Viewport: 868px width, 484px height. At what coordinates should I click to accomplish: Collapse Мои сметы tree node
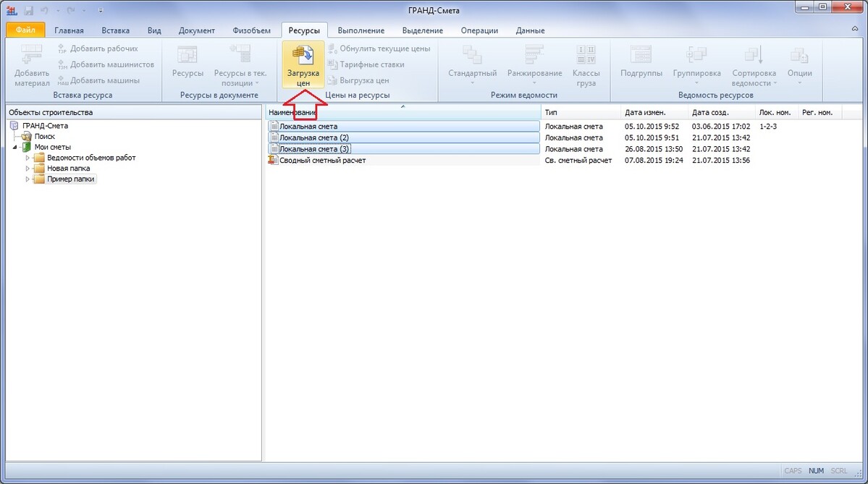coord(15,147)
